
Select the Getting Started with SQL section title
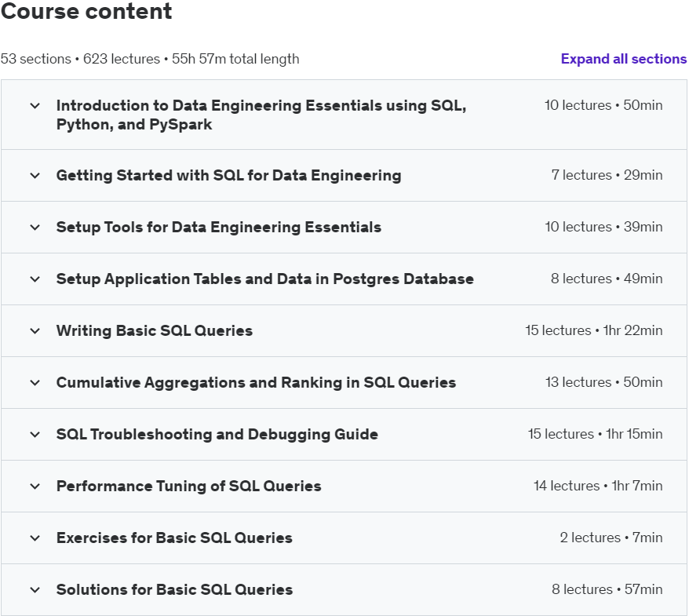click(x=228, y=176)
